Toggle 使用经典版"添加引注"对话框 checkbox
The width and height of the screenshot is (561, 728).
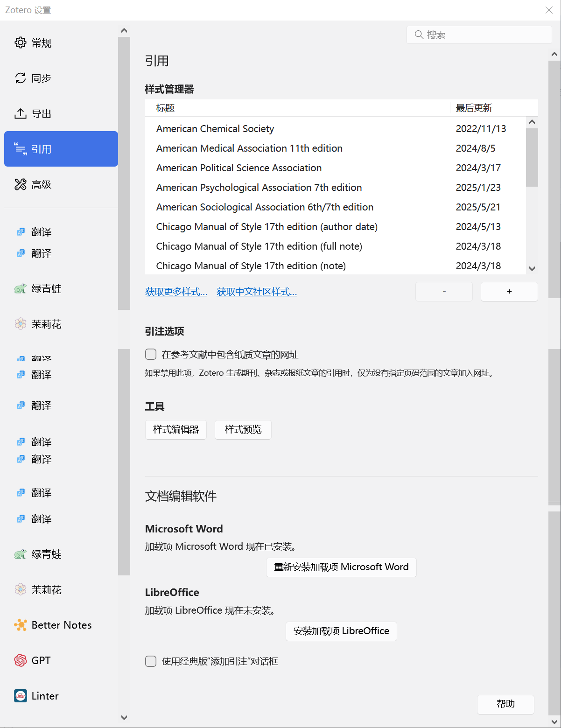tap(151, 661)
